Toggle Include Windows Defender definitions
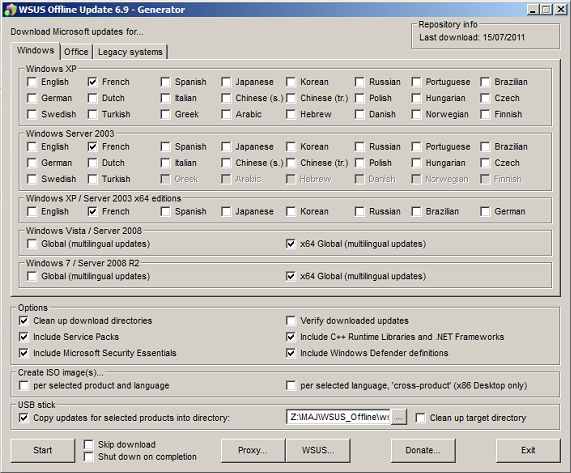 (x=291, y=353)
